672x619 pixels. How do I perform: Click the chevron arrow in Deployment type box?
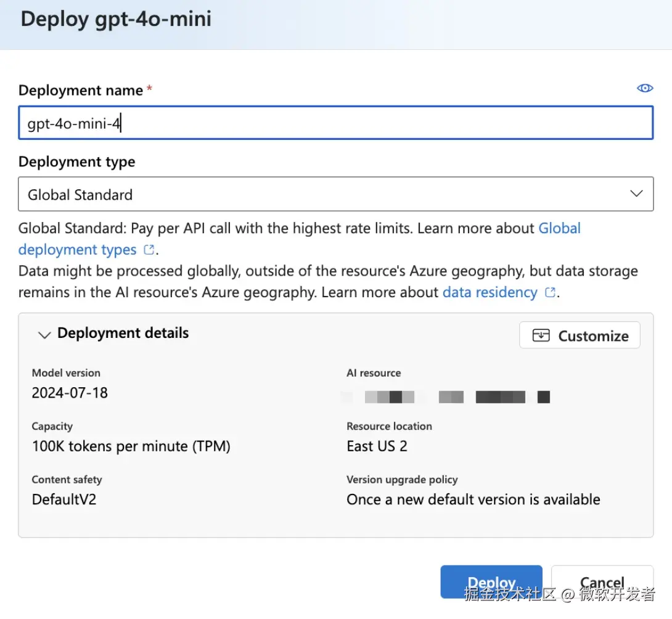click(637, 194)
